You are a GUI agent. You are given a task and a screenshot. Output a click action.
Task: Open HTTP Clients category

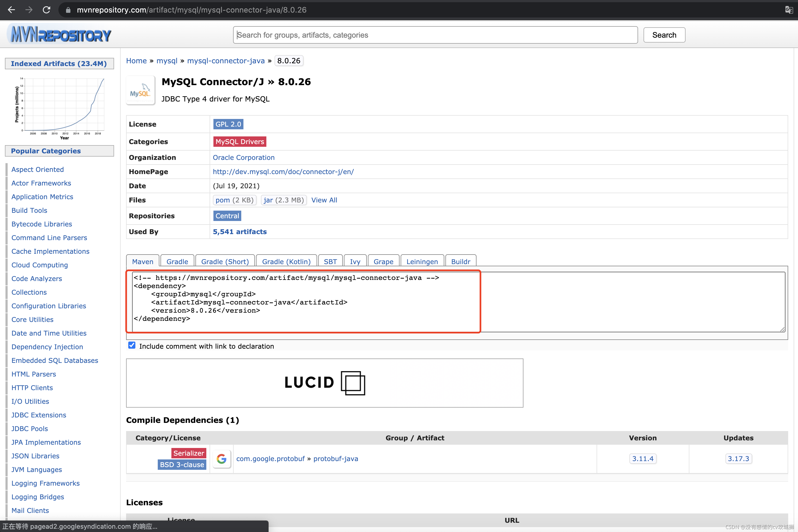pyautogui.click(x=32, y=388)
